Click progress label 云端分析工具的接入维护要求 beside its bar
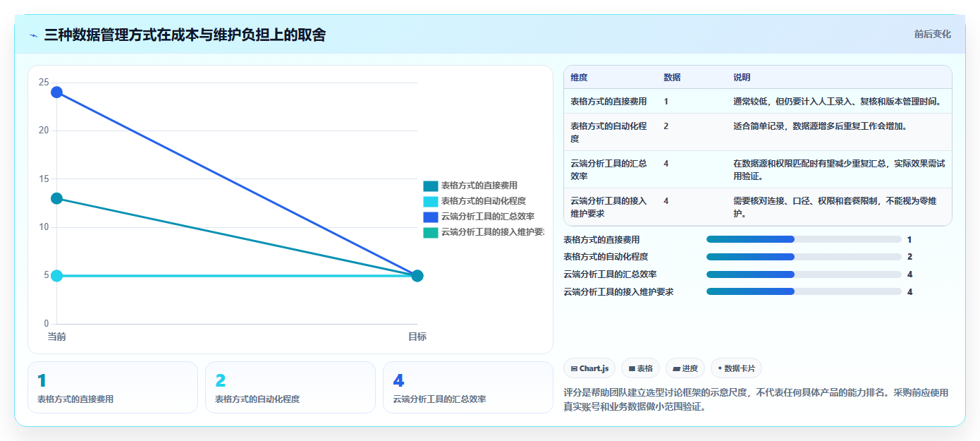Image resolution: width=980 pixels, height=441 pixels. click(x=618, y=291)
